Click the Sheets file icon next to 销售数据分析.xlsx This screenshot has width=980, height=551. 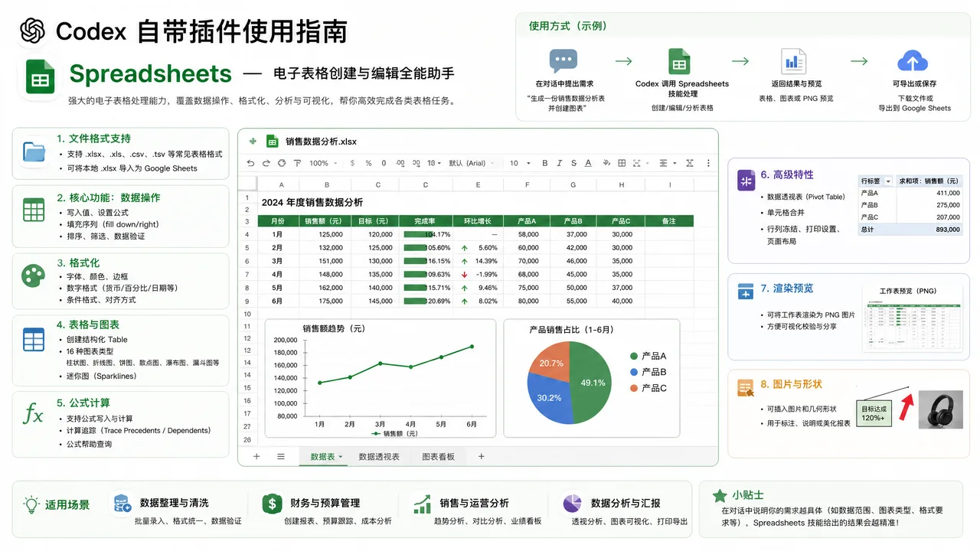pos(271,141)
